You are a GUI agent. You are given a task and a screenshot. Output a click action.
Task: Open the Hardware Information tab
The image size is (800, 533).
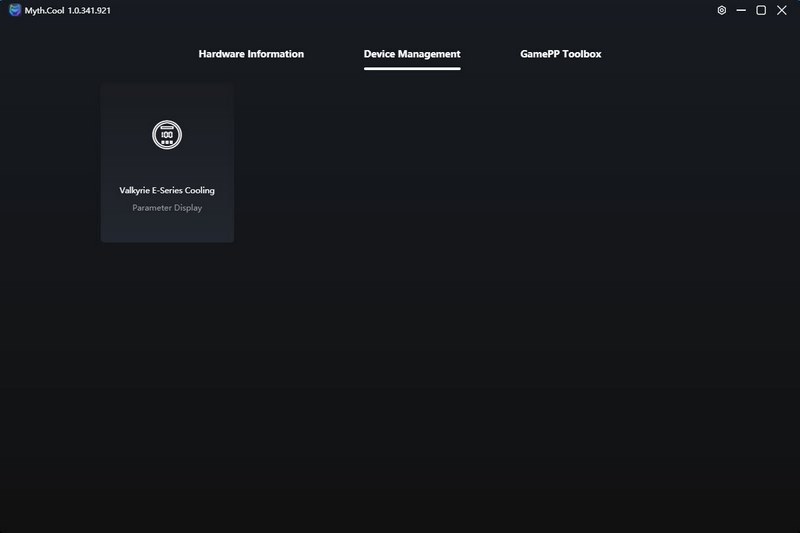(251, 54)
